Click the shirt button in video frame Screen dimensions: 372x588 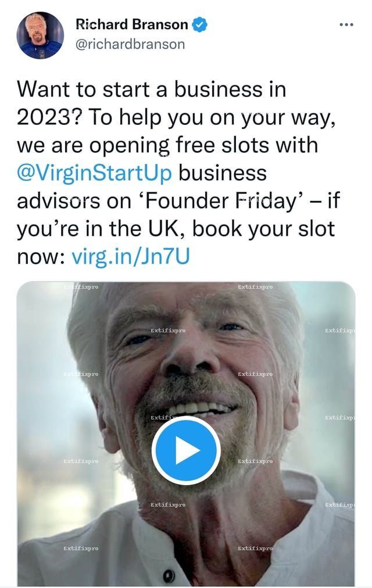[169, 575]
